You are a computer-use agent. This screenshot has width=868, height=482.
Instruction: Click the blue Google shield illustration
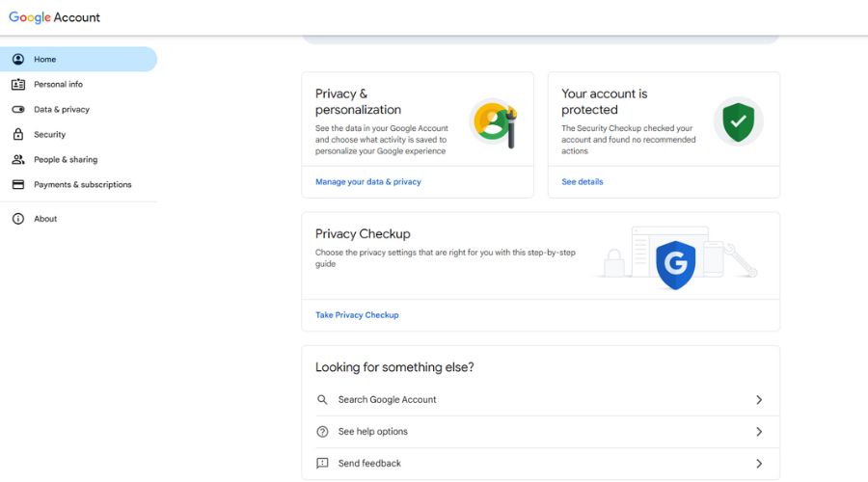tap(675, 264)
